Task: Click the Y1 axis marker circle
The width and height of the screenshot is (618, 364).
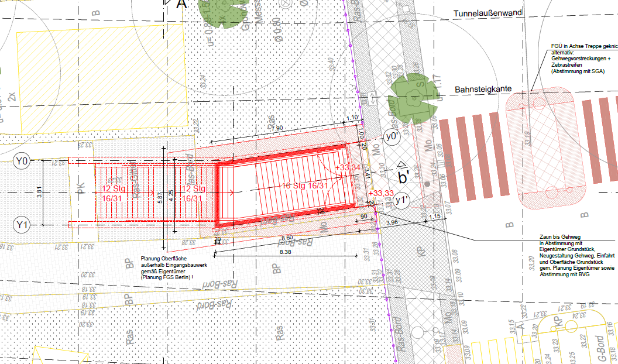Action: [x=22, y=224]
